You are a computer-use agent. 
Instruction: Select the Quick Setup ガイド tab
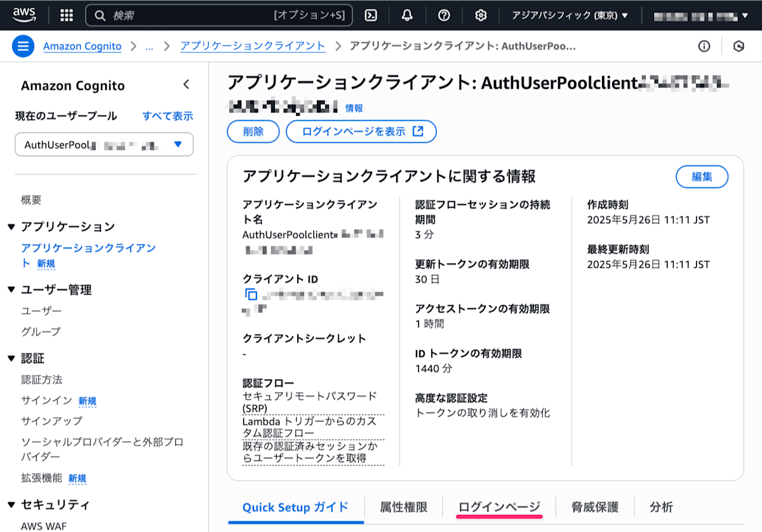point(296,507)
